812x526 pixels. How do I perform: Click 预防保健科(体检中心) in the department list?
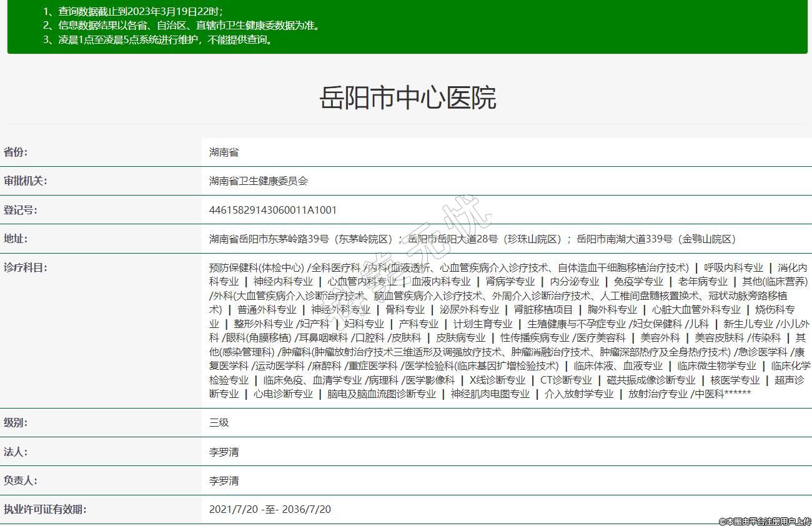click(257, 267)
